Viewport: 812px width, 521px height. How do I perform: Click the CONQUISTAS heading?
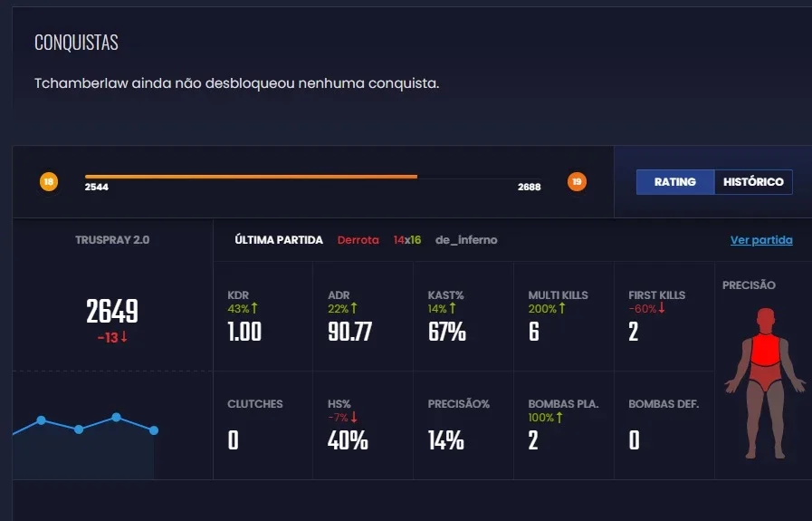[76, 43]
